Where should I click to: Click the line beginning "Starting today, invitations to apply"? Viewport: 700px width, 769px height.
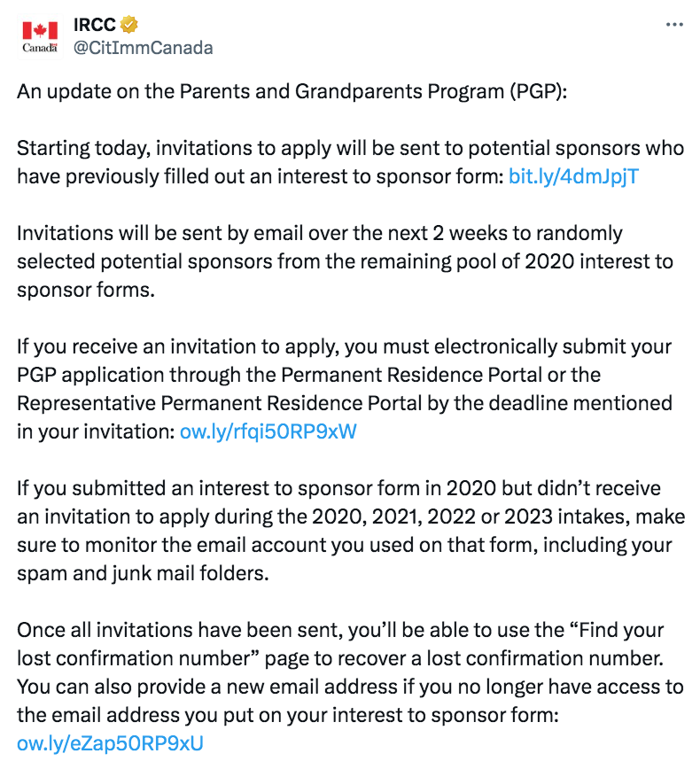click(x=350, y=148)
